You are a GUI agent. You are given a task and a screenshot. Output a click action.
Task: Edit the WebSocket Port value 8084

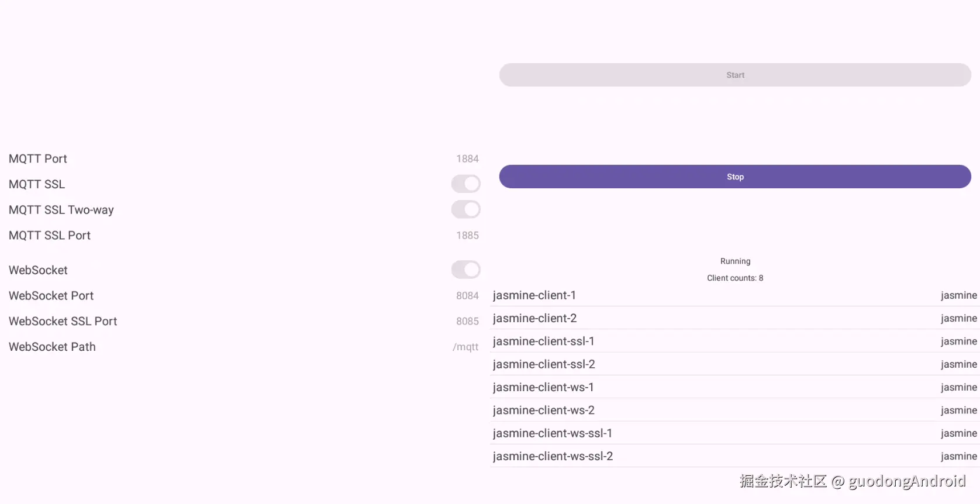click(x=467, y=296)
